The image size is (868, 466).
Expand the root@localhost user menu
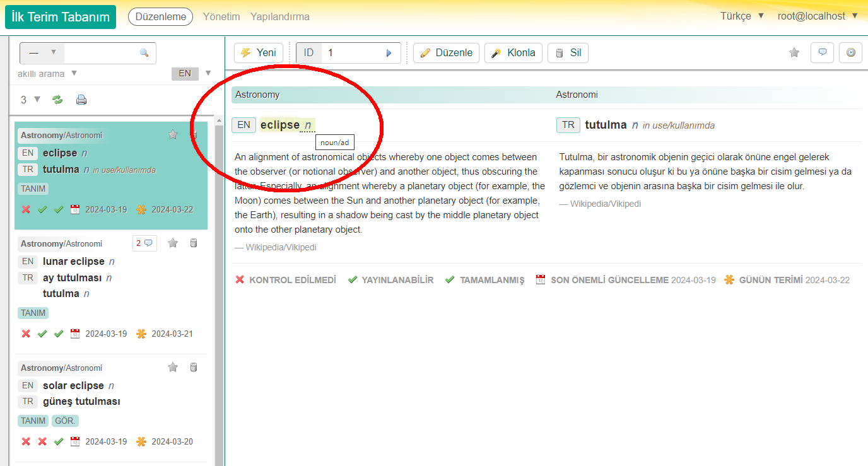(817, 16)
